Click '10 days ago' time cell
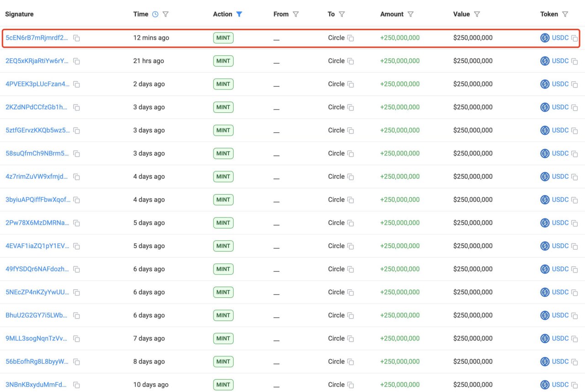Viewport: 585px width, 392px height. click(x=151, y=385)
